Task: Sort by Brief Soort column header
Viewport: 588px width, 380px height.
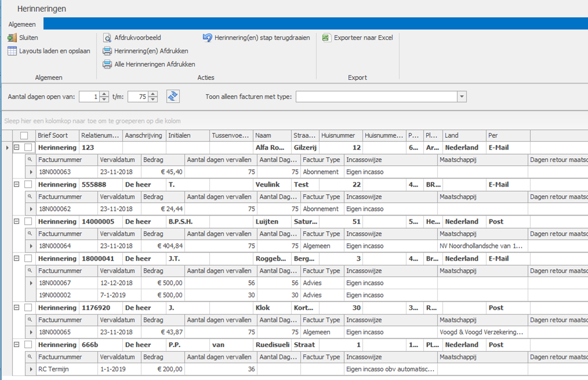Action: (x=57, y=136)
